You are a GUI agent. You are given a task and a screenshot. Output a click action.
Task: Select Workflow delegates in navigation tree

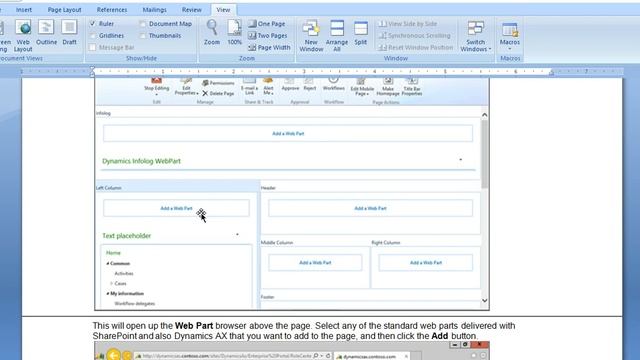[x=134, y=304]
